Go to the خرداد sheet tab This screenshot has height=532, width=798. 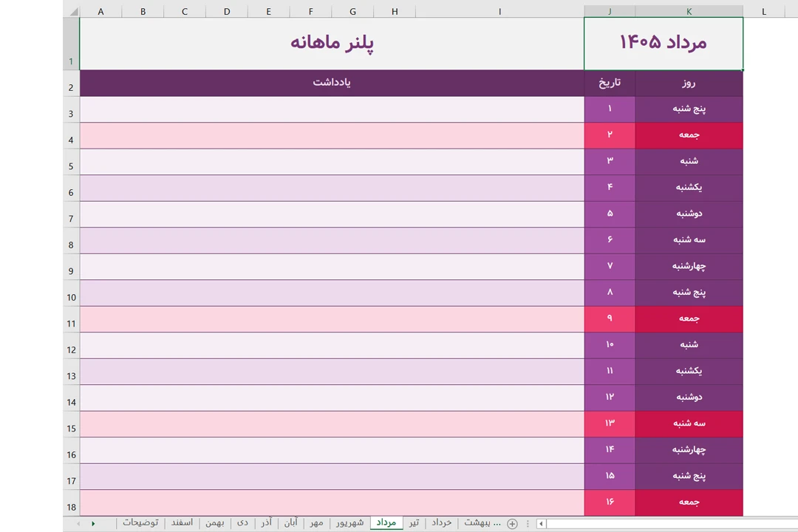(442, 523)
